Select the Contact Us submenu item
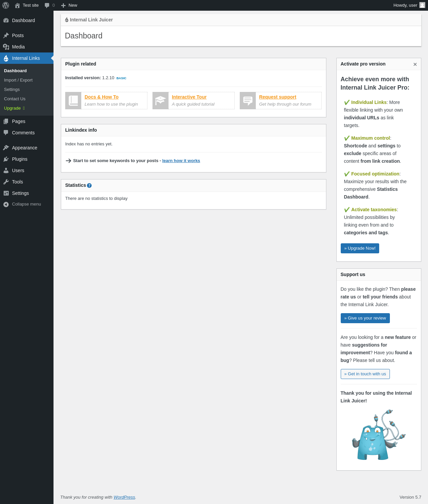This screenshot has width=428, height=504. tap(15, 99)
